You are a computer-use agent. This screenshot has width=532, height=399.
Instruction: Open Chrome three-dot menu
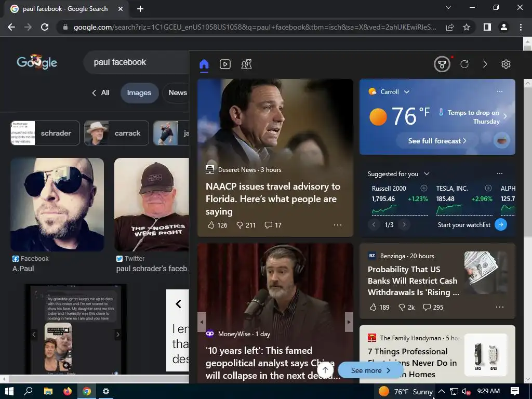click(521, 27)
